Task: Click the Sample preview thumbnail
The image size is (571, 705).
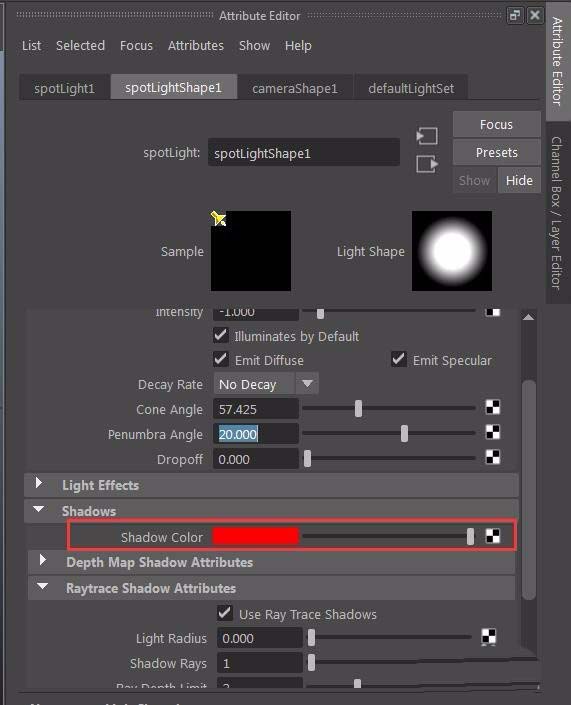Action: 251,250
